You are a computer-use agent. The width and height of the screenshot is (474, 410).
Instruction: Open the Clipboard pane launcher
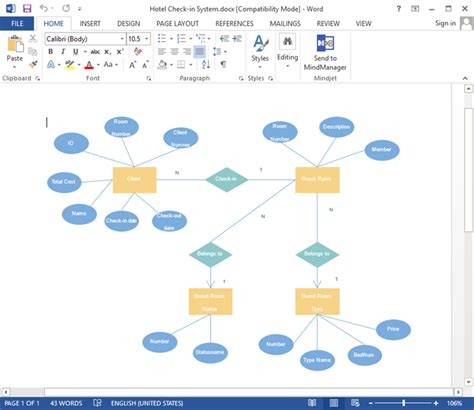pyautogui.click(x=38, y=78)
